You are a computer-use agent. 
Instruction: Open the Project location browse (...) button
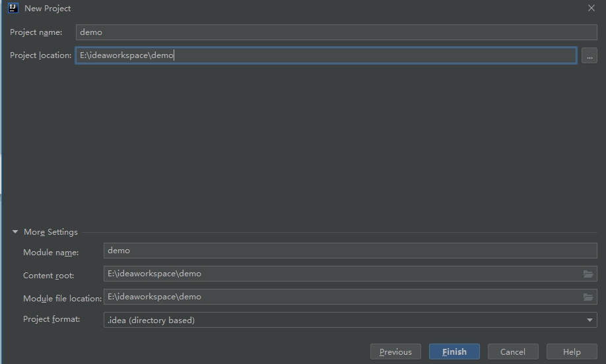tap(589, 56)
